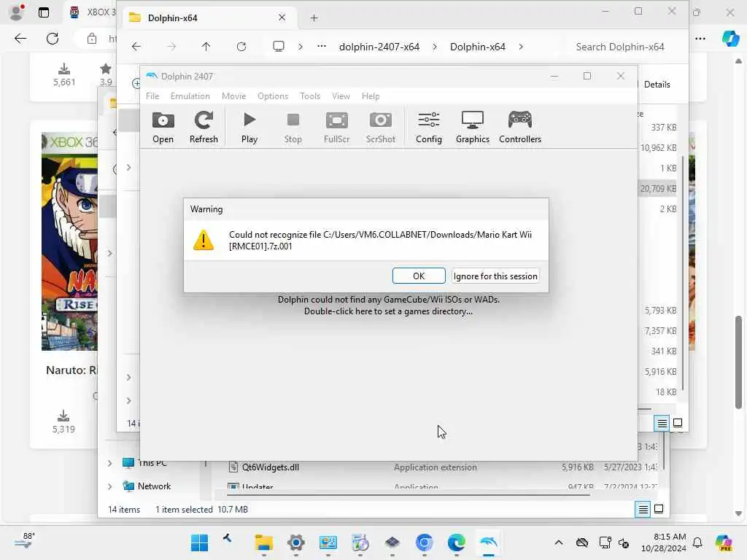Switch back Explorer to details view

643,510
